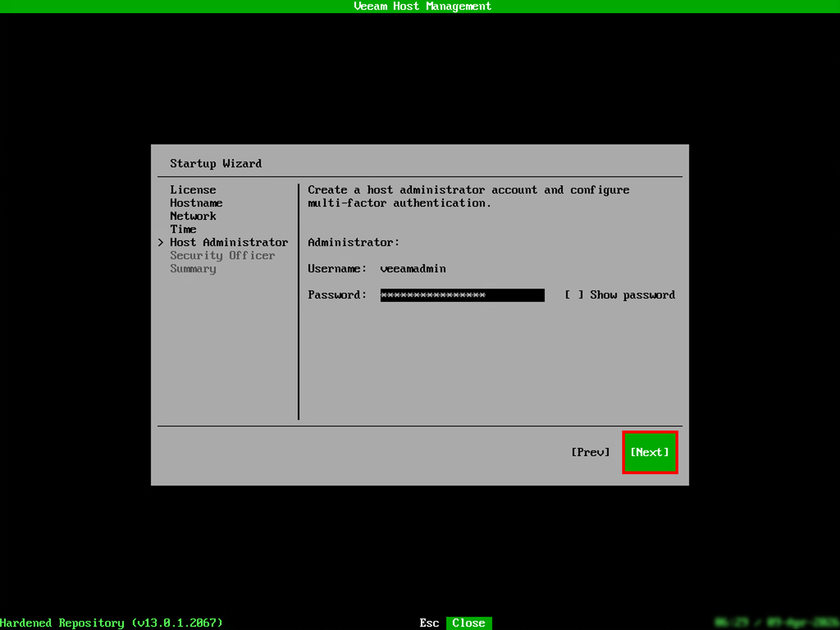Click the Security Officer step
This screenshot has height=630, width=840.
[x=223, y=255]
